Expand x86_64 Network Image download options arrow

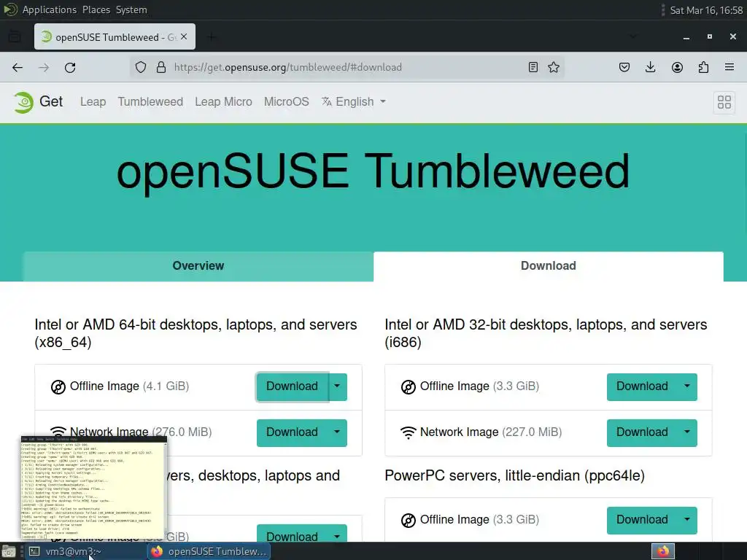pyautogui.click(x=337, y=432)
